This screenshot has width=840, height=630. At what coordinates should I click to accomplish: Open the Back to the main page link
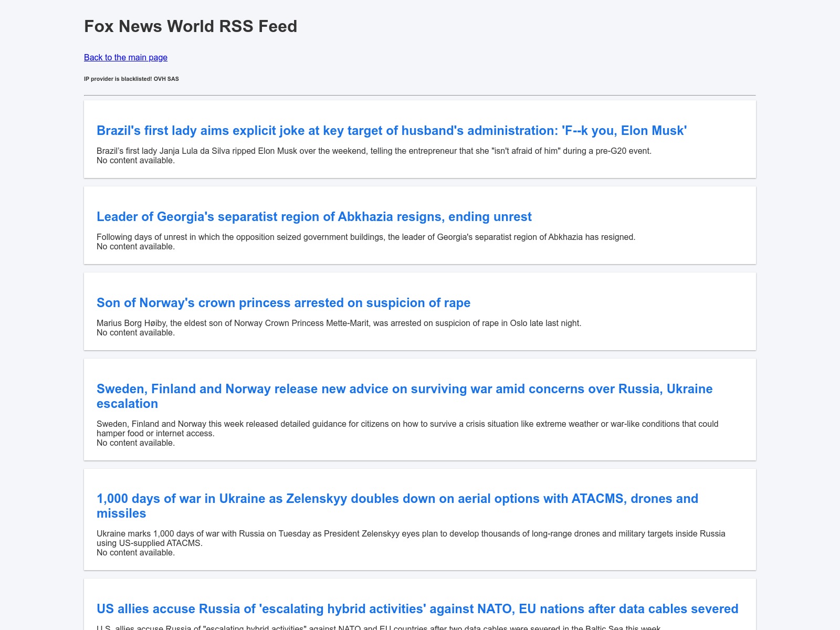click(125, 57)
